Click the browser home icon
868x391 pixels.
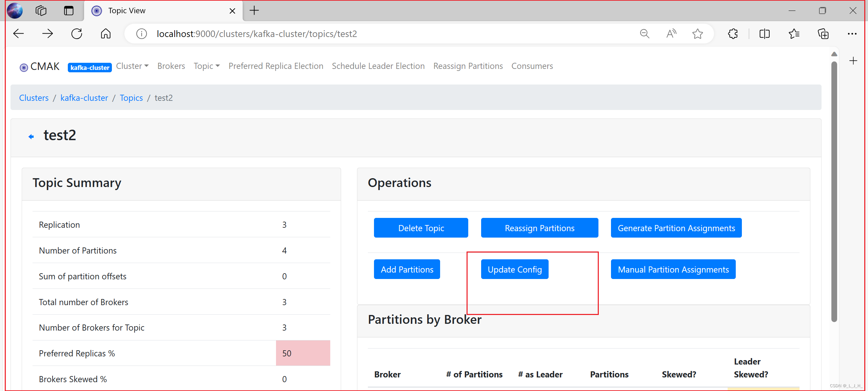tap(106, 34)
